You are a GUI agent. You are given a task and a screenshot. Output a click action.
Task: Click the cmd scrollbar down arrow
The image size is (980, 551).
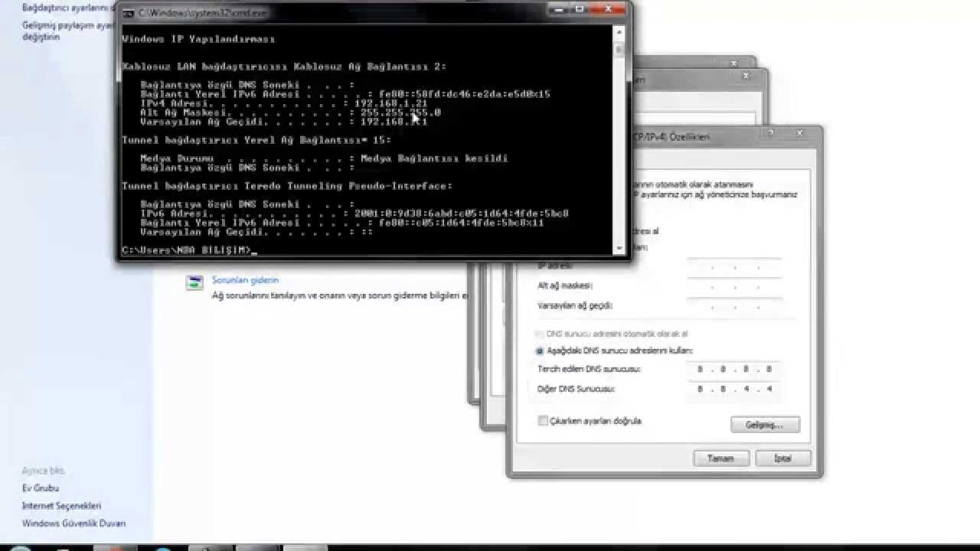(x=619, y=248)
